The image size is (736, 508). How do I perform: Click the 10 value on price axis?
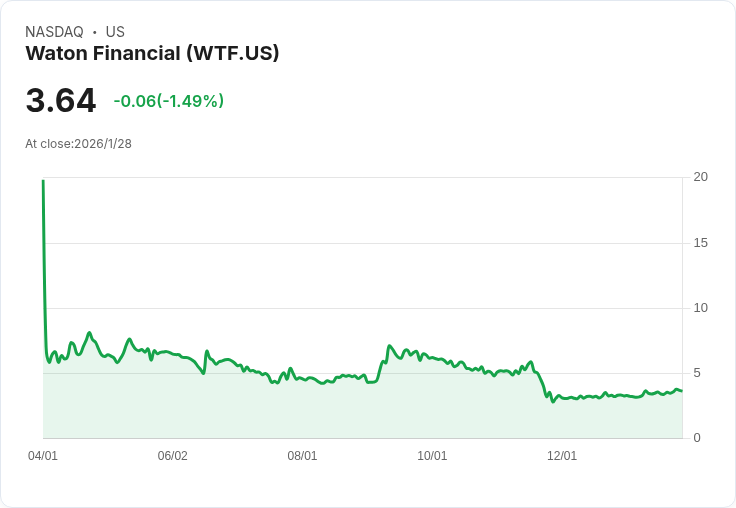(x=700, y=308)
